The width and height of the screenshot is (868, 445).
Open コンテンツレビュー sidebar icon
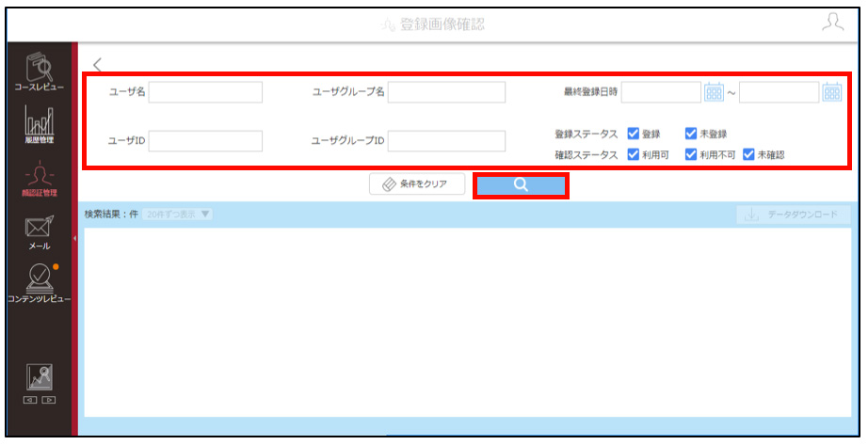pyautogui.click(x=40, y=283)
